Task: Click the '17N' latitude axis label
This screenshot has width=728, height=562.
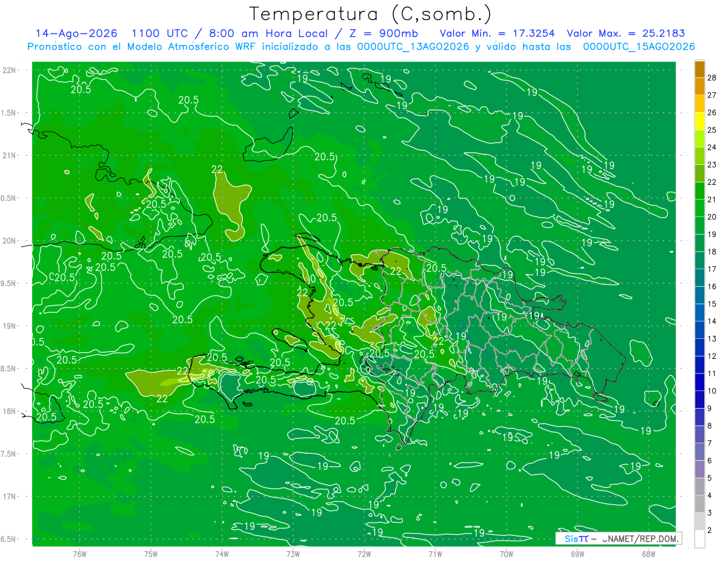Action: point(9,497)
